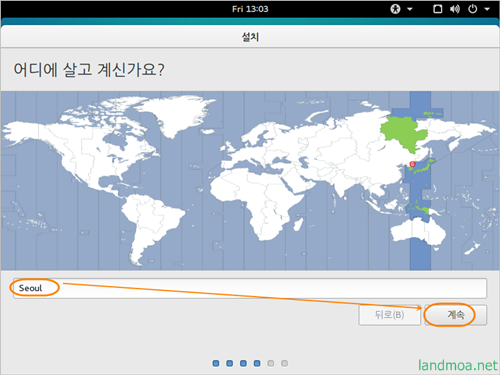Expand the accessibility dropdown arrow
The height and width of the screenshot is (375, 500).
pos(410,9)
